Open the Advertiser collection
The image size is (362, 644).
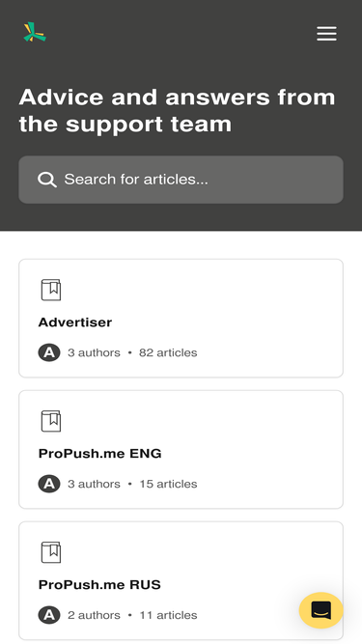click(181, 319)
